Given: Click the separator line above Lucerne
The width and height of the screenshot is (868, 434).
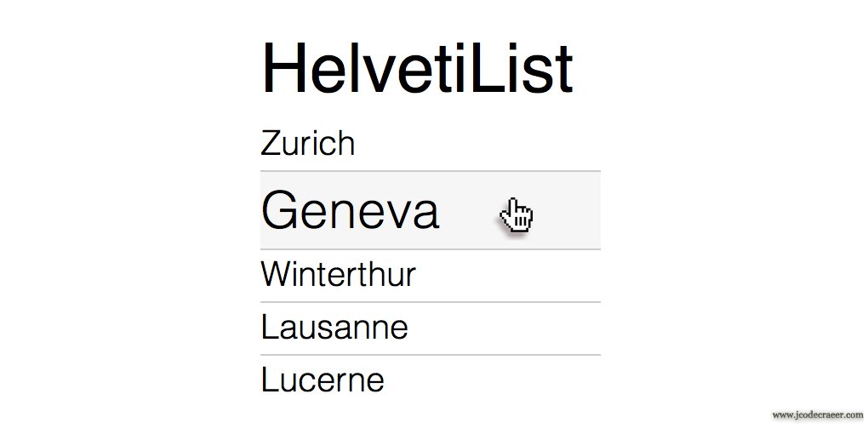Looking at the screenshot, I should coord(430,355).
